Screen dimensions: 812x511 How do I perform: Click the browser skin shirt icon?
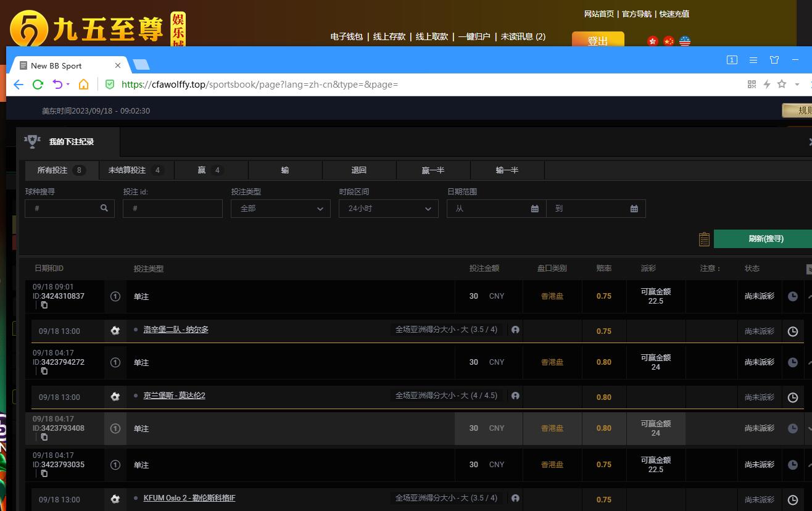point(774,60)
